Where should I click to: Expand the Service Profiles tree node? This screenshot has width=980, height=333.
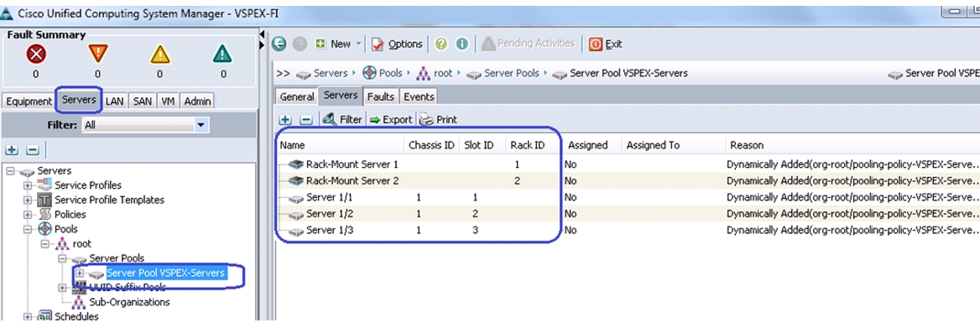click(x=28, y=185)
